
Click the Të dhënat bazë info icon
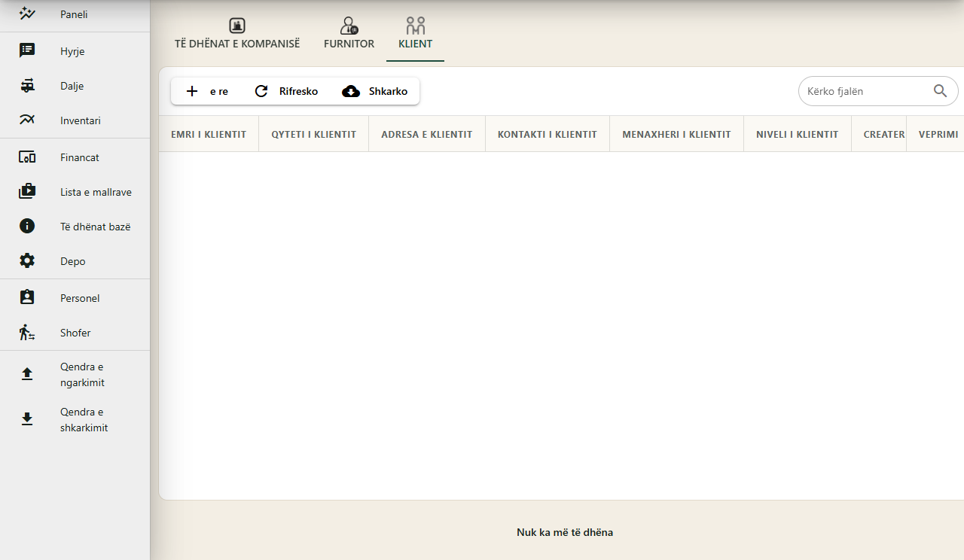[x=27, y=226]
